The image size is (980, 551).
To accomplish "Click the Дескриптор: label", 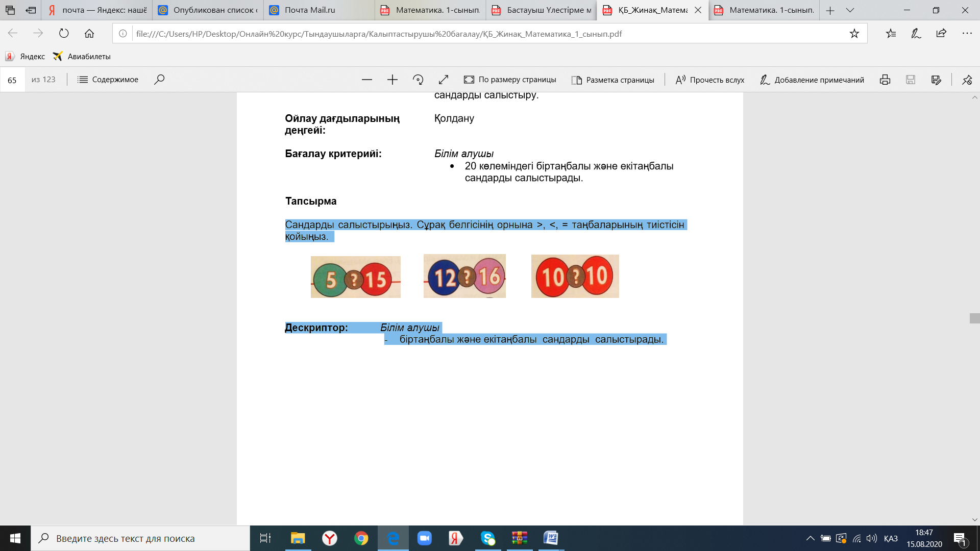I will (x=316, y=328).
